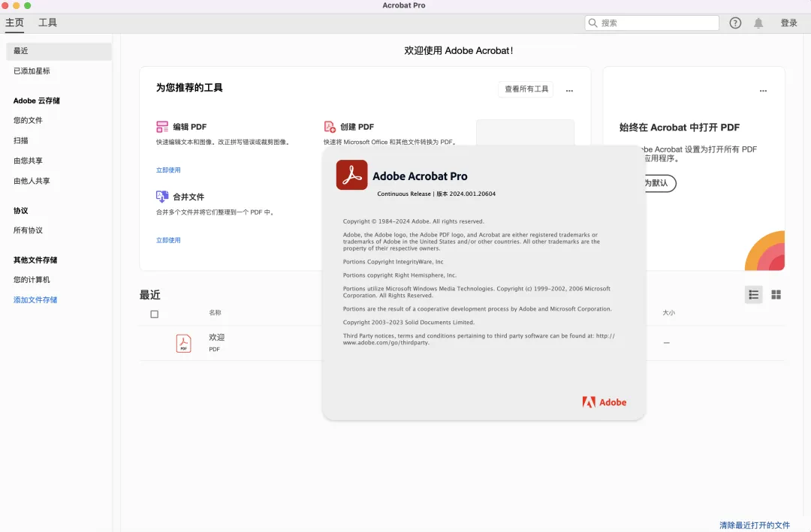Open 由他人共享 in the sidebar

coord(32,180)
